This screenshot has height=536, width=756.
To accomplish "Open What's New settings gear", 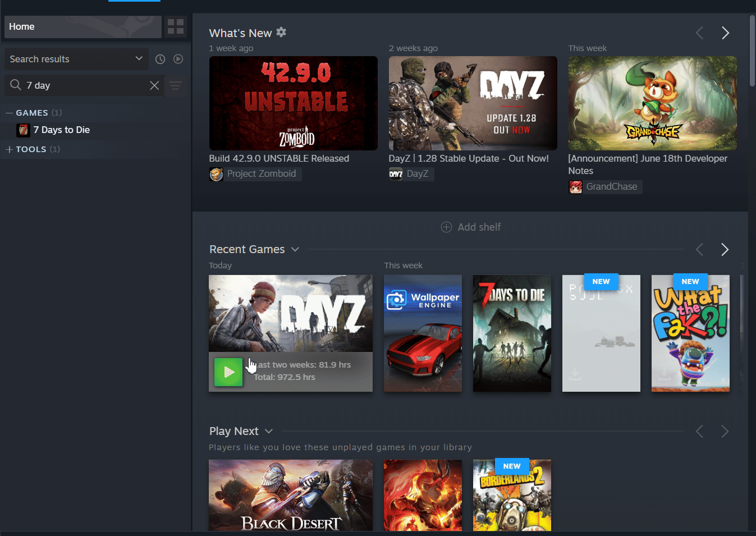I will coord(281,32).
